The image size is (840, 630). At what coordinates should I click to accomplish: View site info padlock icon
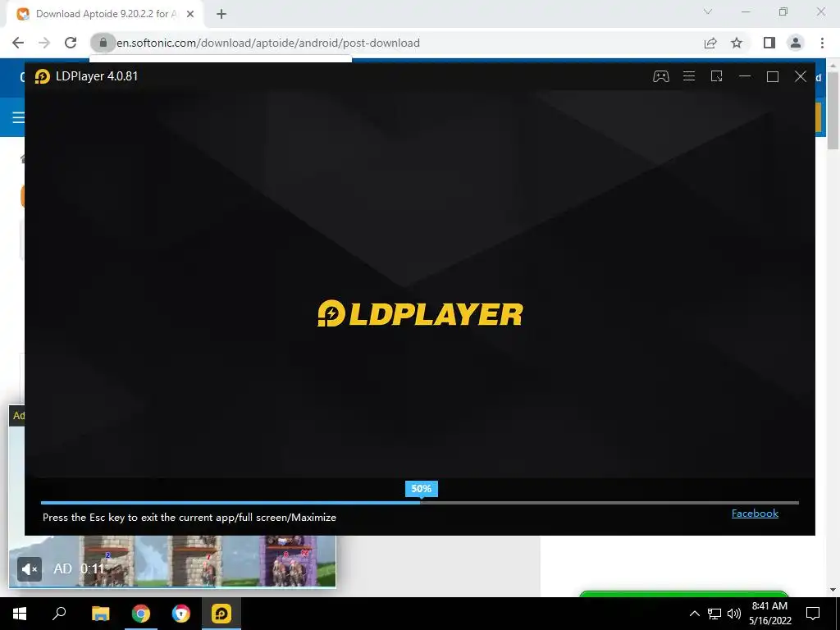(103, 43)
